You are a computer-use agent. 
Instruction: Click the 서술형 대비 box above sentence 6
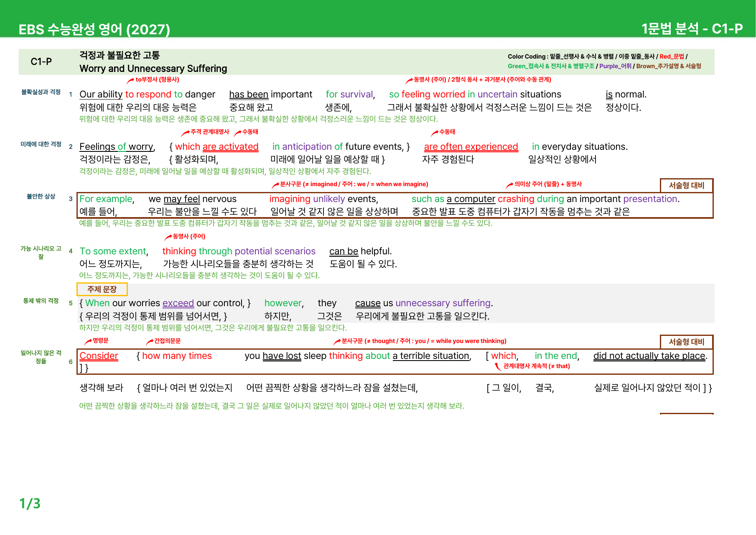686,342
